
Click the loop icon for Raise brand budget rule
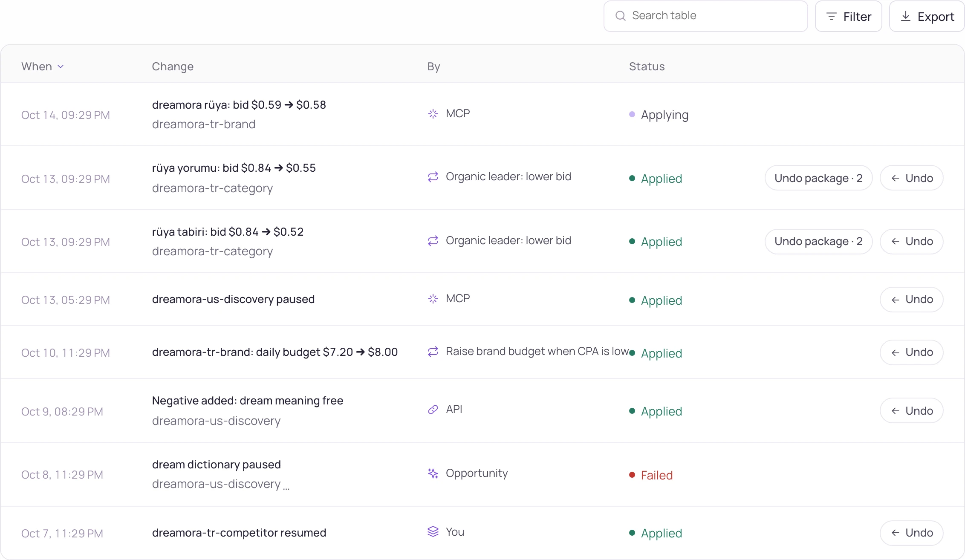pos(433,352)
